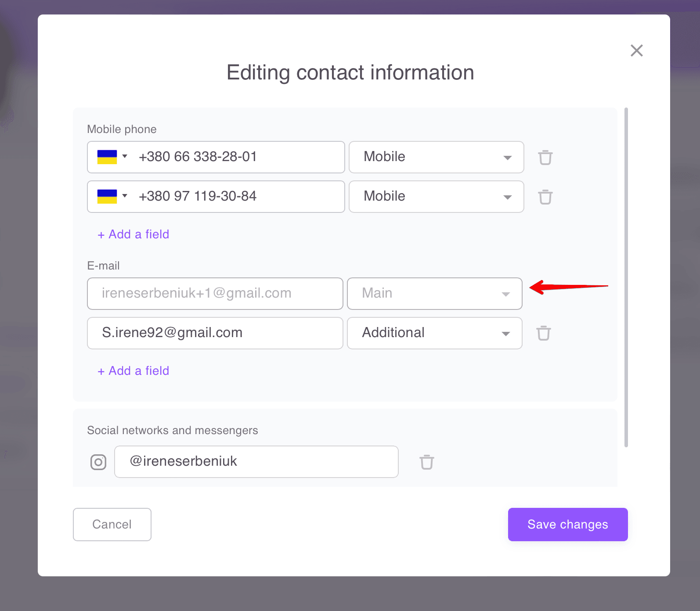Expand the second phone's Mobile type dropdown

coord(436,197)
